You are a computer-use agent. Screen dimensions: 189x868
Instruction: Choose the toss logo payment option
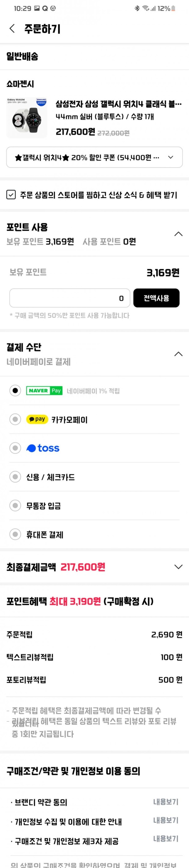43,448
